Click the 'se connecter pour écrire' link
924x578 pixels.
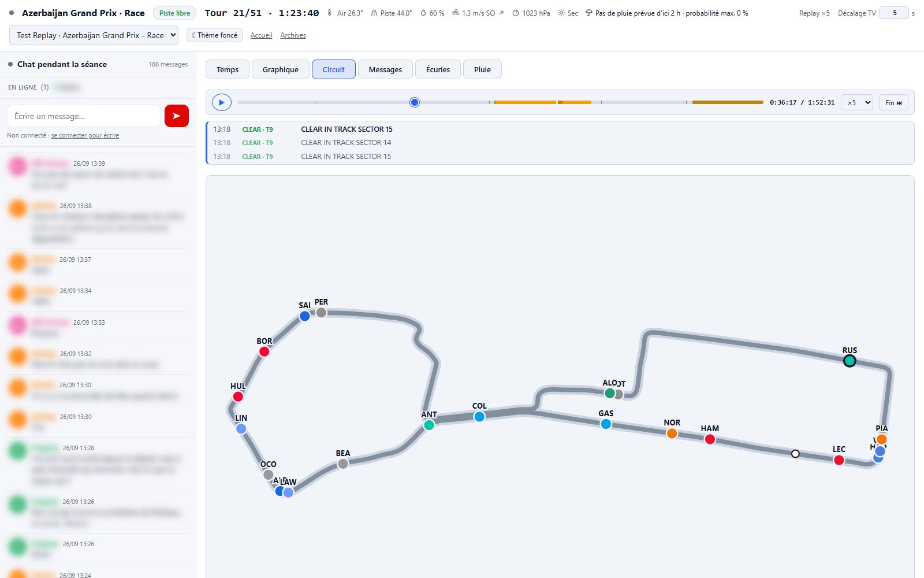(85, 135)
